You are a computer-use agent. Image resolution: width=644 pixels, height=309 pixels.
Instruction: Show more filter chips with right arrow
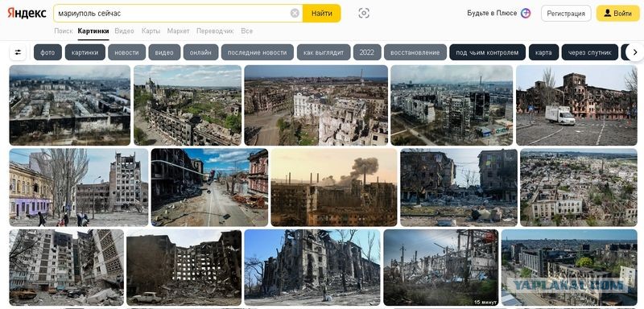tap(635, 52)
